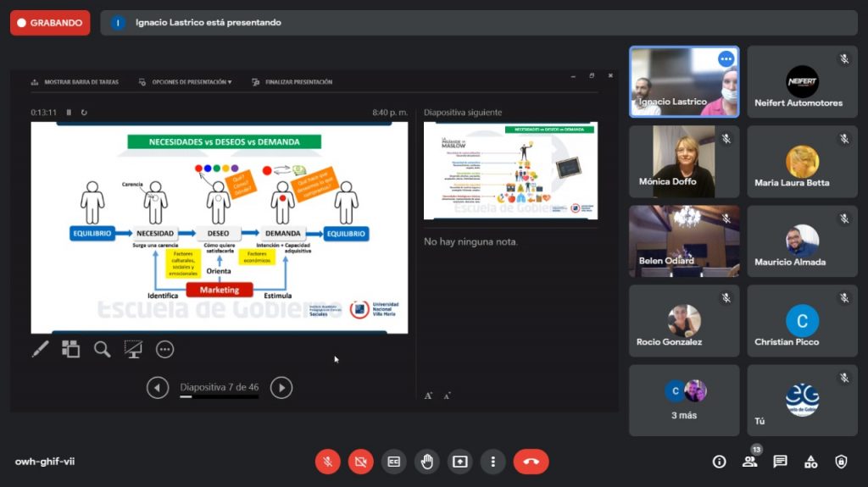
Task: Toggle the microphone mute button
Action: [x=328, y=462]
